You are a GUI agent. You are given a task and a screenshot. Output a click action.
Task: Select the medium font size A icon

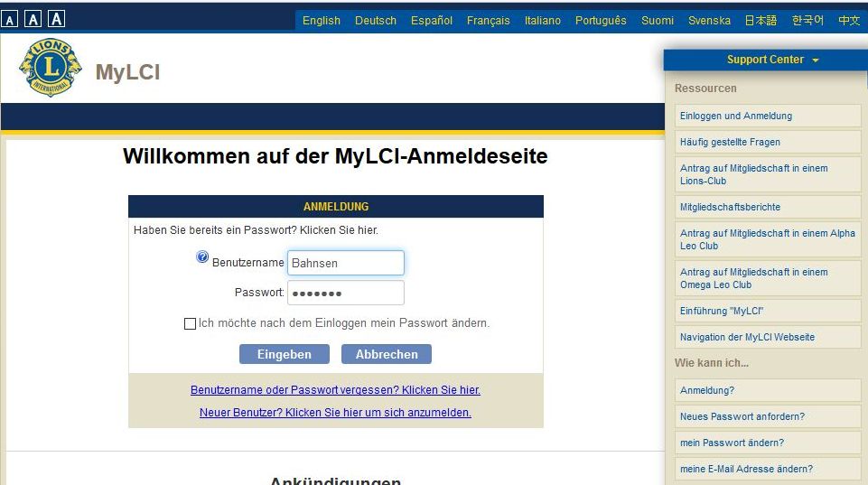pyautogui.click(x=33, y=19)
